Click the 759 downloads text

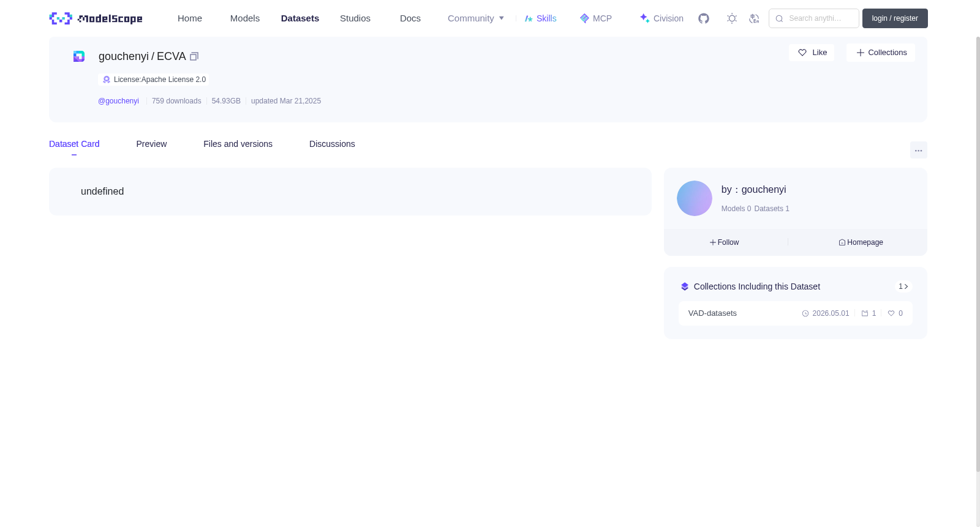pyautogui.click(x=176, y=101)
